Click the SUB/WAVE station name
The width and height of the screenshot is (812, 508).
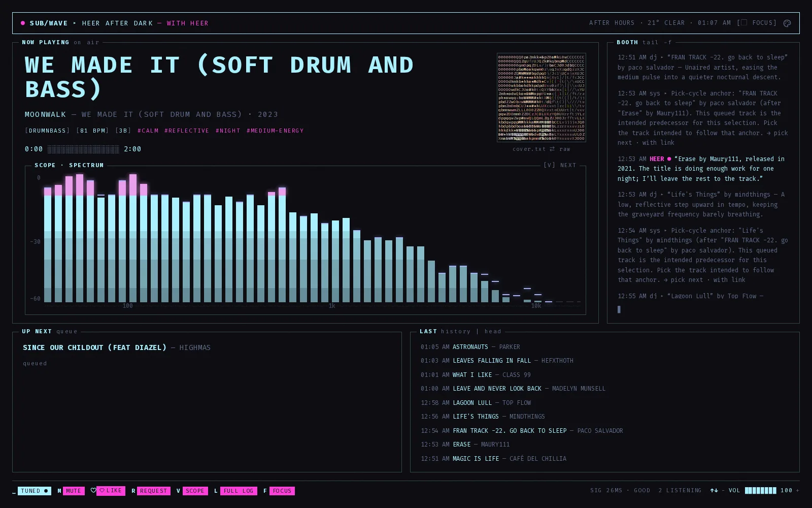[49, 23]
